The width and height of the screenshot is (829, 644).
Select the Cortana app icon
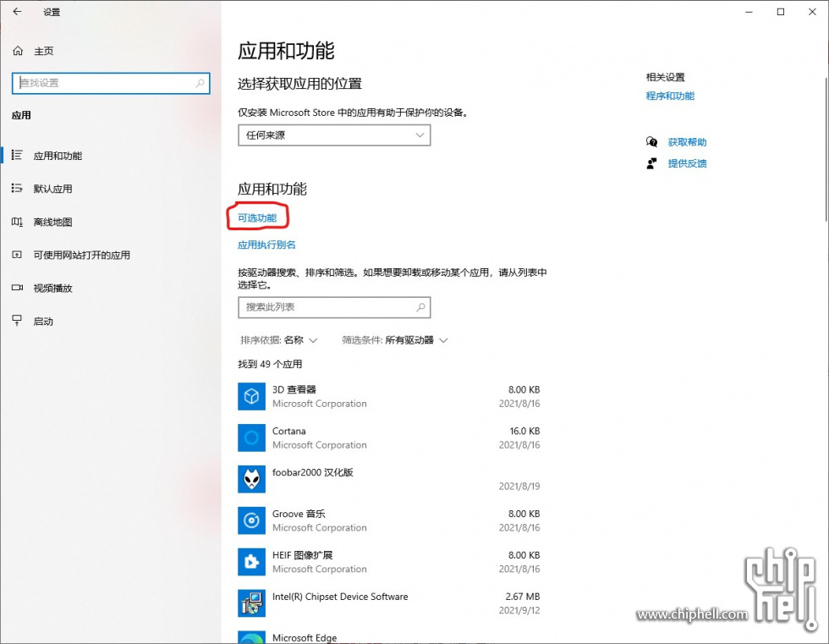coord(252,438)
